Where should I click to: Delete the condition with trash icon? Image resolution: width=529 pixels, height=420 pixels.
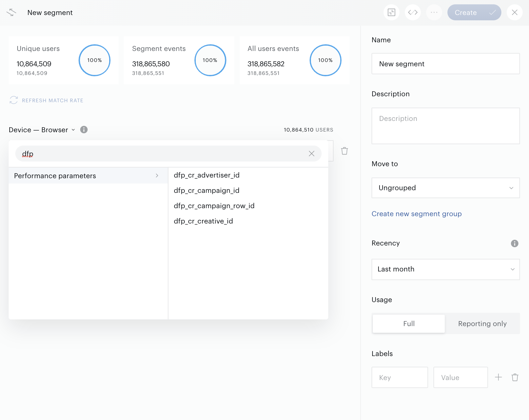pos(345,151)
